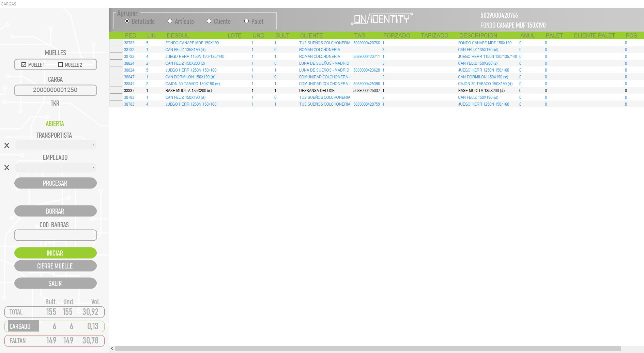Select the Detallado grouping option
The width and height of the screenshot is (644, 353).
[127, 21]
